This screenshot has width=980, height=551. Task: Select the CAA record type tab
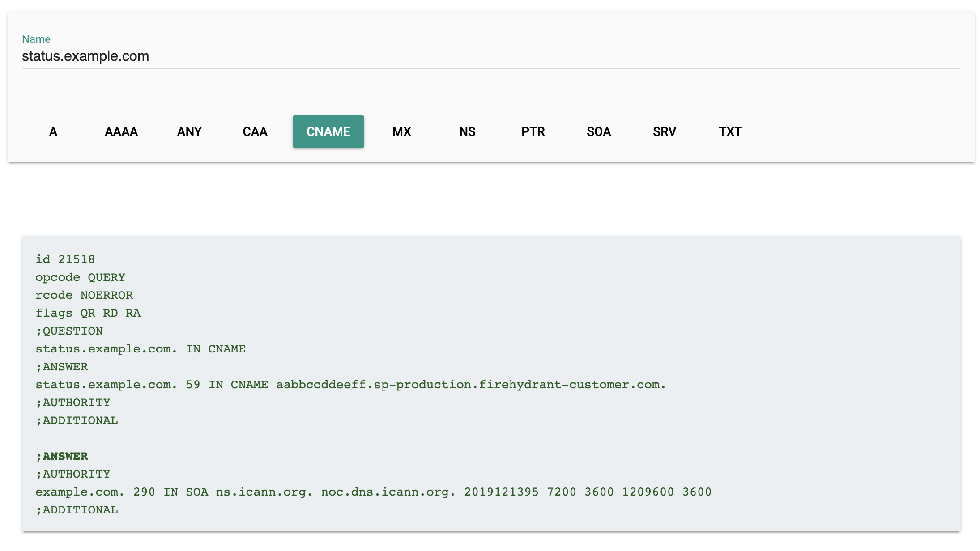coord(255,131)
